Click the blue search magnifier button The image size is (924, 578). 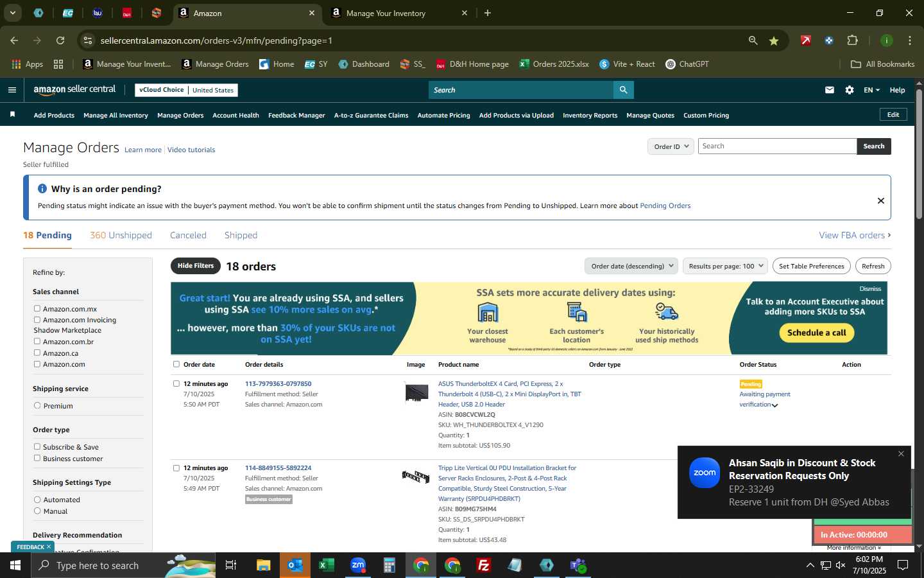623,90
